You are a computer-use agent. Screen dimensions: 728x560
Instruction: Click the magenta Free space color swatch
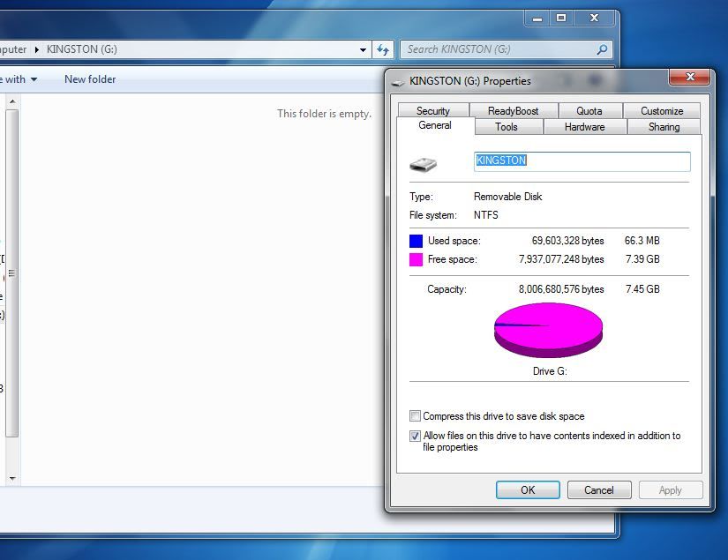pyautogui.click(x=416, y=259)
